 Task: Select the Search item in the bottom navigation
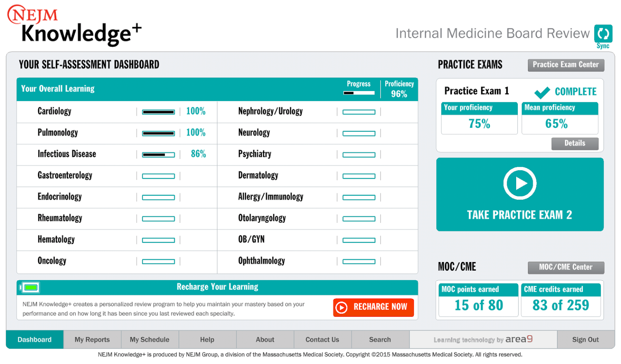(x=380, y=339)
